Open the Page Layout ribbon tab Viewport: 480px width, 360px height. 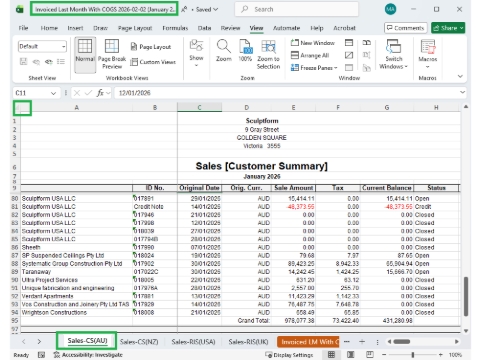(135, 28)
